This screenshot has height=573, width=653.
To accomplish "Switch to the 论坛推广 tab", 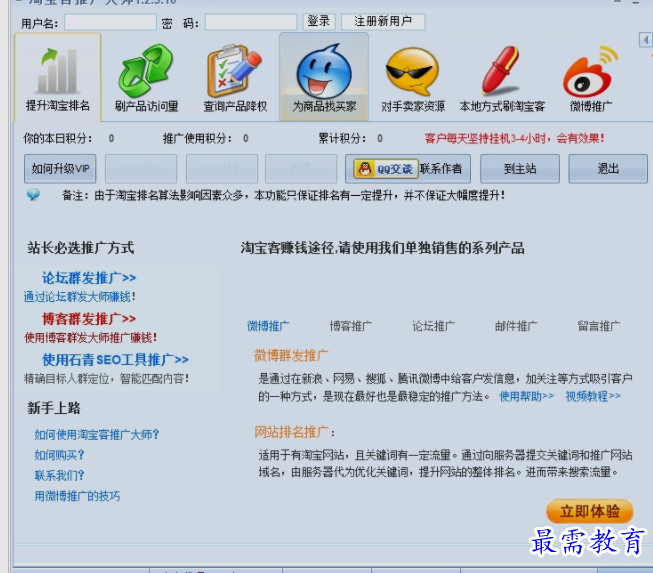I will point(434,326).
